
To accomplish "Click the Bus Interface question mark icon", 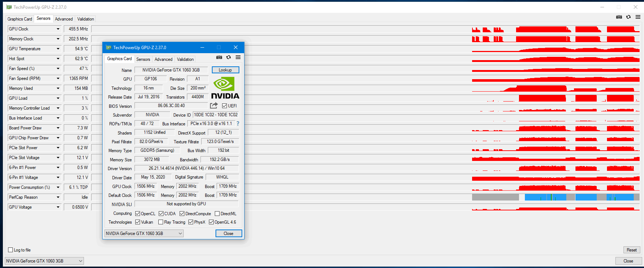I will coord(238,124).
